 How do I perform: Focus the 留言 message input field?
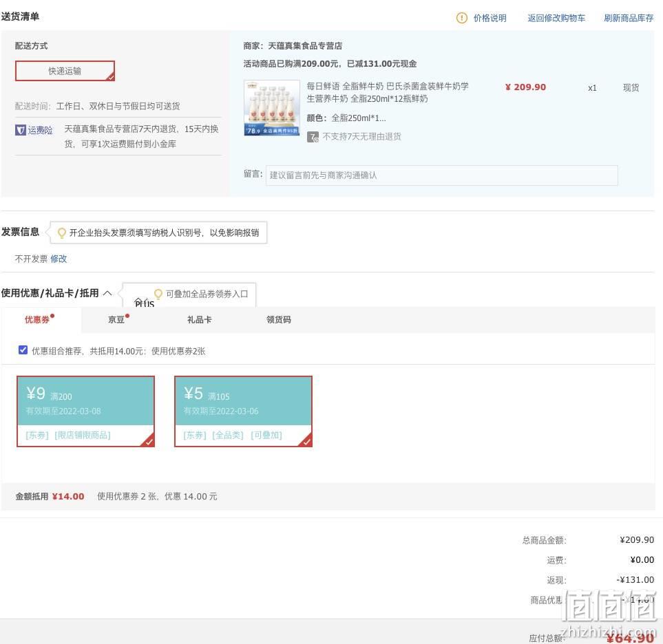click(441, 175)
